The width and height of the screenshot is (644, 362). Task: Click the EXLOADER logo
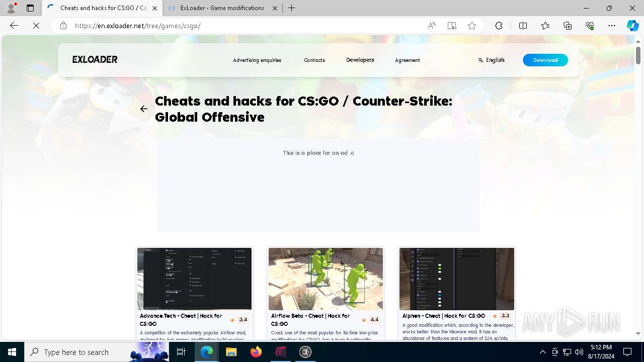pyautogui.click(x=95, y=59)
